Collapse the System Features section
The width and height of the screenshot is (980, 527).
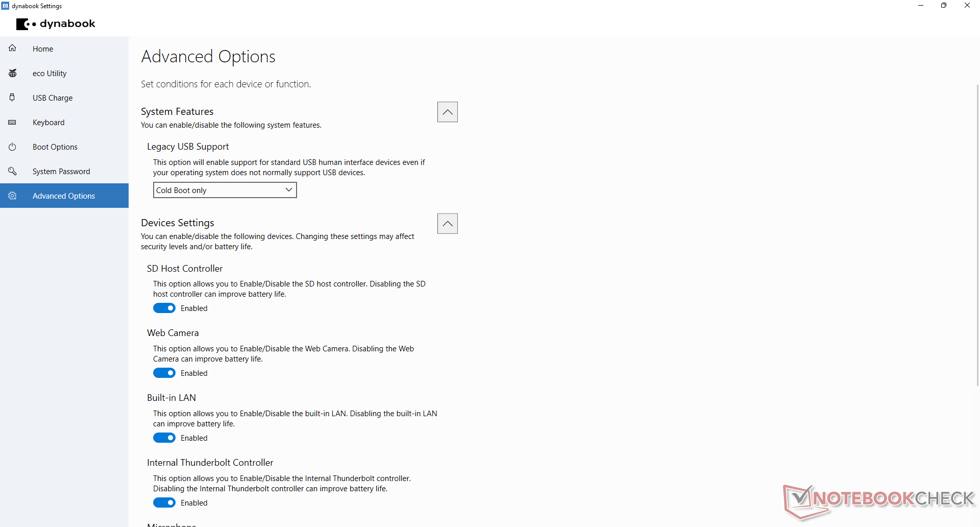pyautogui.click(x=448, y=112)
